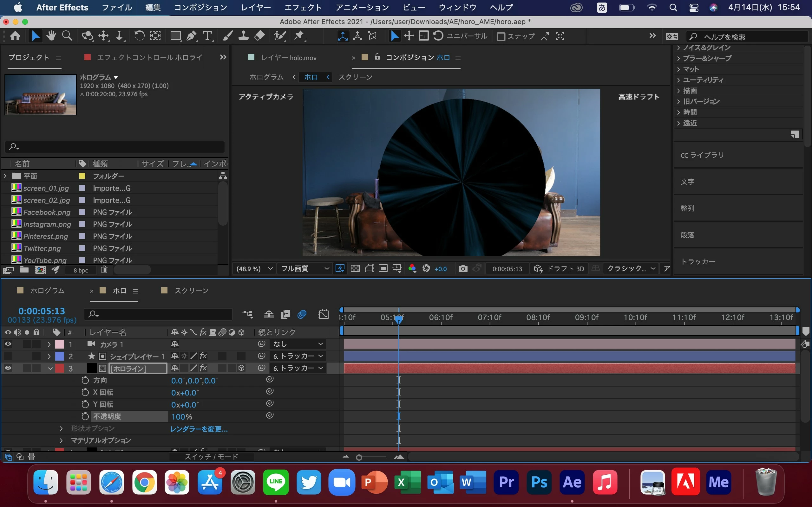
Task: Click the project panel trash icon
Action: coord(104,270)
